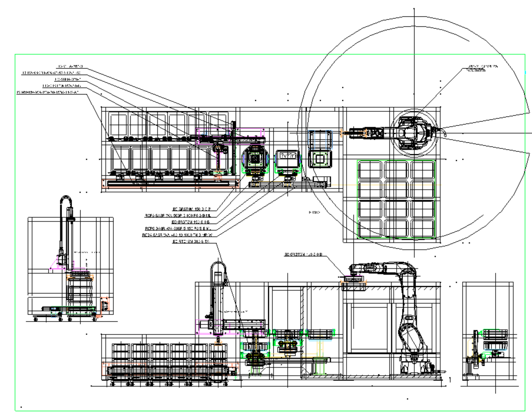
Task: Select the topmost upper-left callout label
Action: [x=70, y=66]
